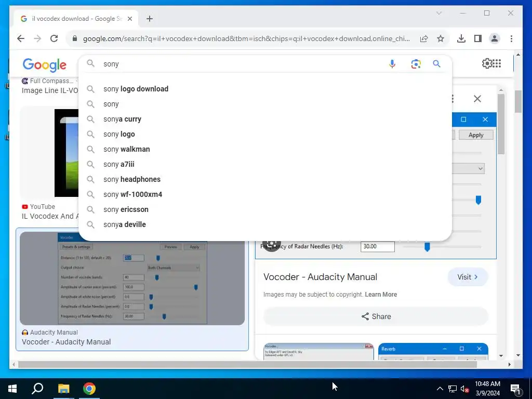The width and height of the screenshot is (532, 399).
Task: Open Google quick settings gear icon
Action: point(487,63)
